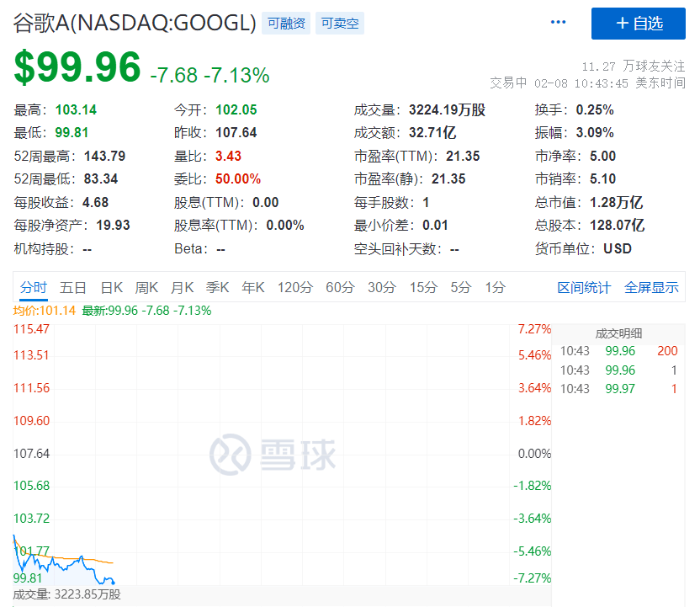Click the 最低 value 99.81

[x=72, y=133]
